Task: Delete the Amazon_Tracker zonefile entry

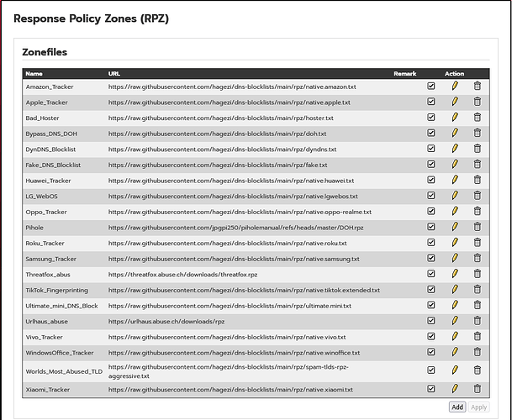Action: [477, 87]
